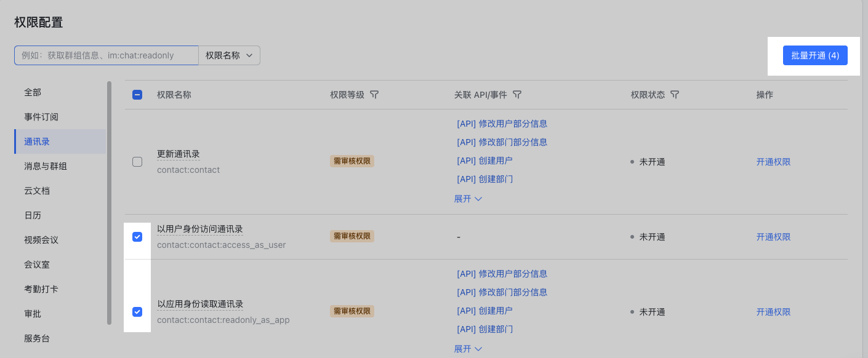Screen dimensions: 868x358
Task: Click 开通权限 for contact:contact:access_as_user
Action: pyautogui.click(x=773, y=237)
